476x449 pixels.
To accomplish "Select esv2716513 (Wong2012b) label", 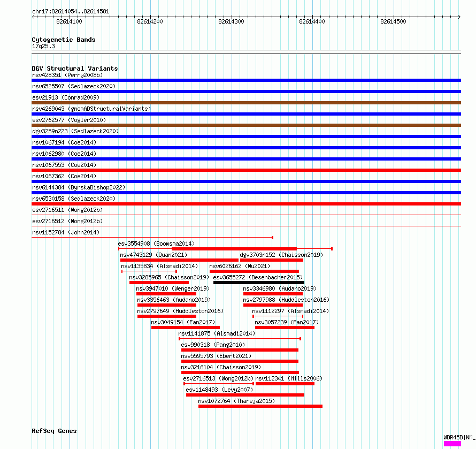I will [218, 378].
